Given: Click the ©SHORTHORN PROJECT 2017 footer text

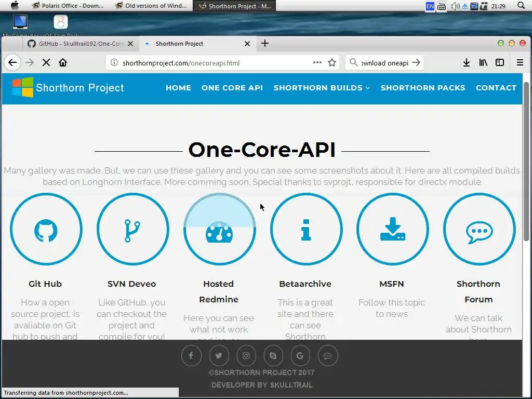Looking at the screenshot, I should [262, 373].
